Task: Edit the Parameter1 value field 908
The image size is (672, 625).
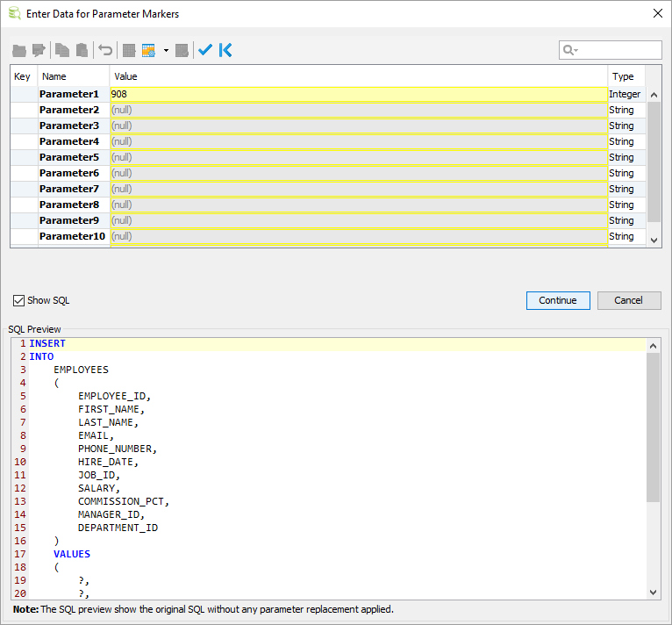Action: [358, 94]
